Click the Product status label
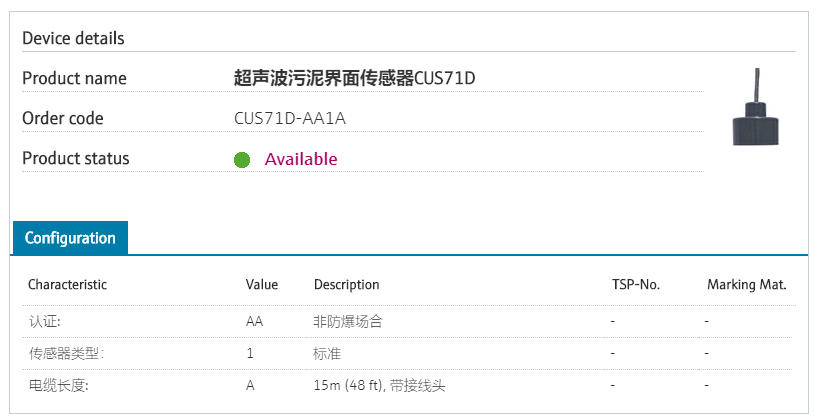This screenshot has height=419, width=825. (x=76, y=158)
